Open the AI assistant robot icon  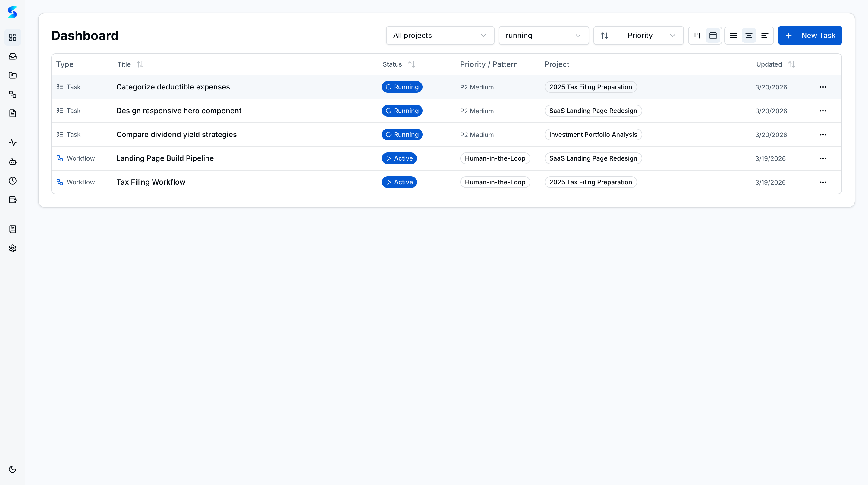pyautogui.click(x=12, y=162)
